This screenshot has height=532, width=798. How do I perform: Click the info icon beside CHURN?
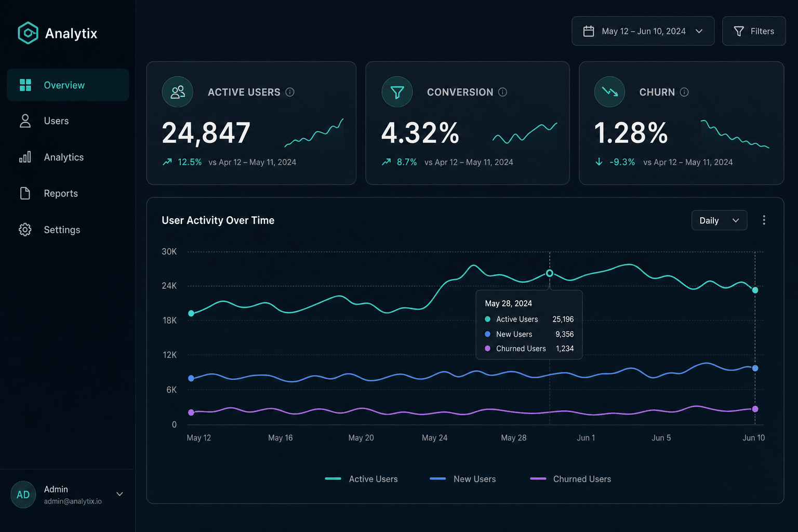click(x=684, y=92)
